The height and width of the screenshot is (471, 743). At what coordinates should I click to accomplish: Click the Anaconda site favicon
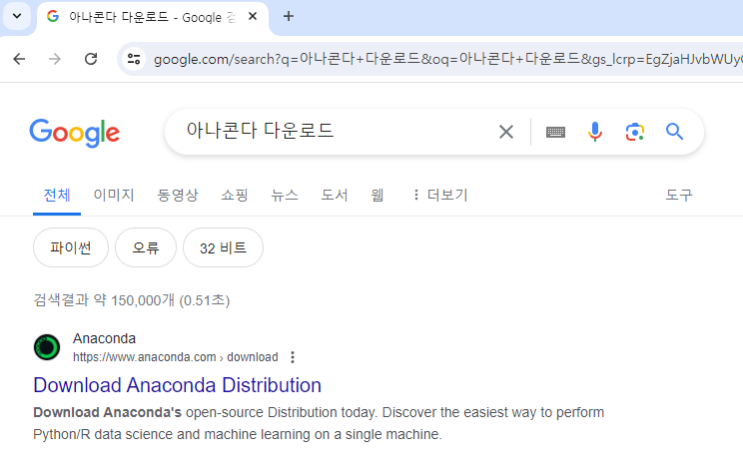click(47, 347)
